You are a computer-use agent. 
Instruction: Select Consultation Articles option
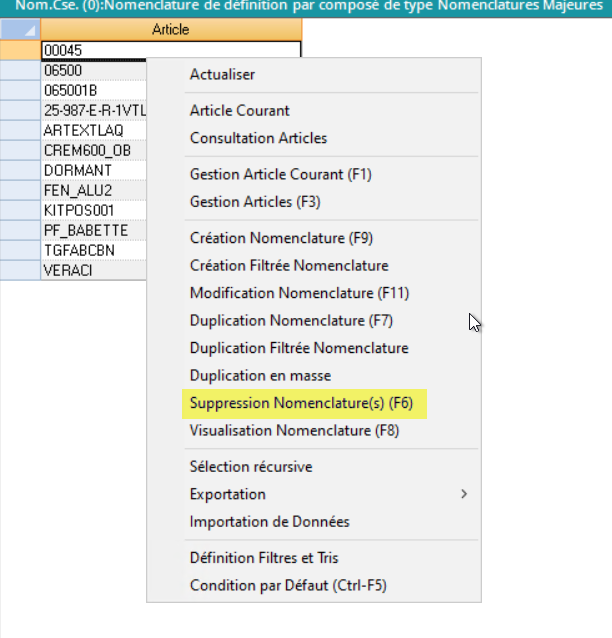(258, 138)
